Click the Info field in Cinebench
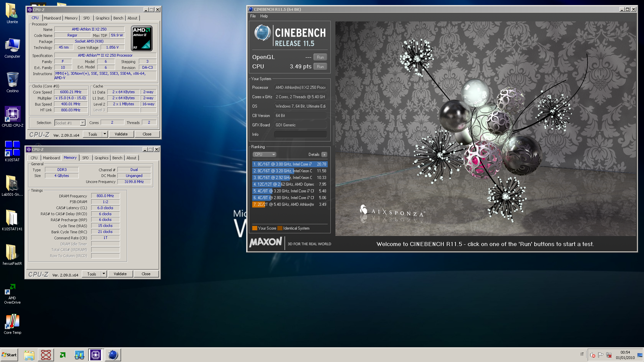This screenshot has width=644, height=362. pos(300,134)
